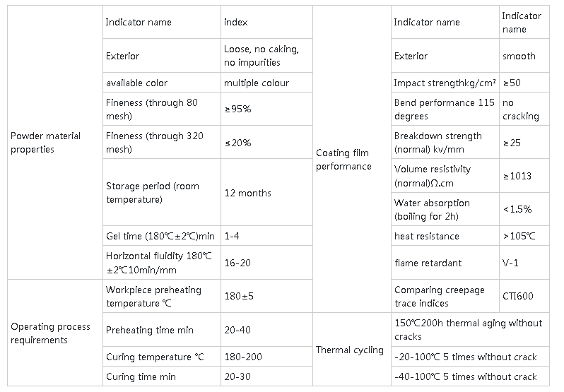Click the "Workpiece preheating temperature" cell
This screenshot has width=564, height=392.
click(153, 297)
